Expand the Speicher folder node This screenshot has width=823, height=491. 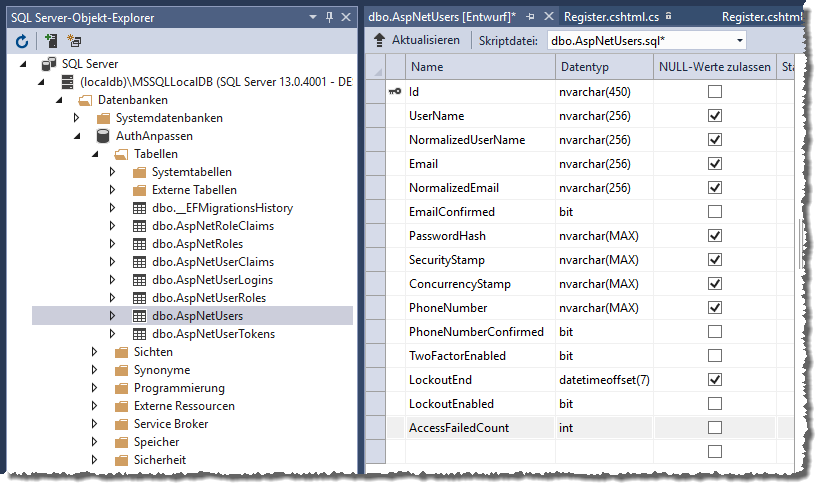click(94, 442)
